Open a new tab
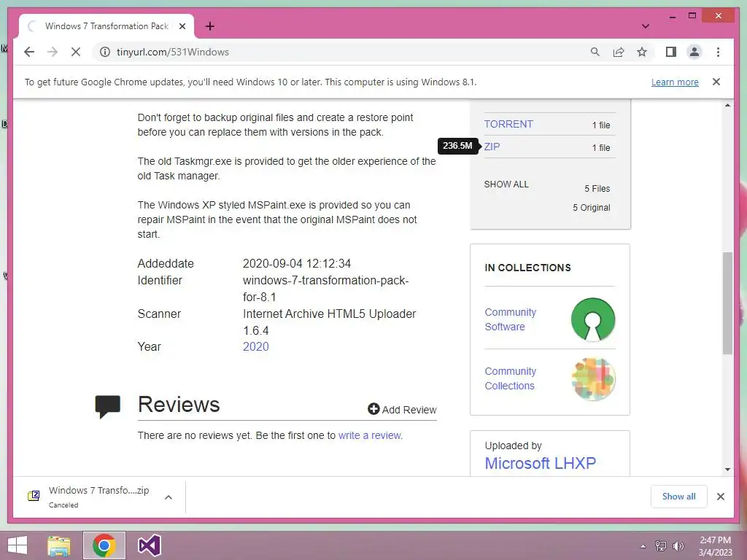 209,26
